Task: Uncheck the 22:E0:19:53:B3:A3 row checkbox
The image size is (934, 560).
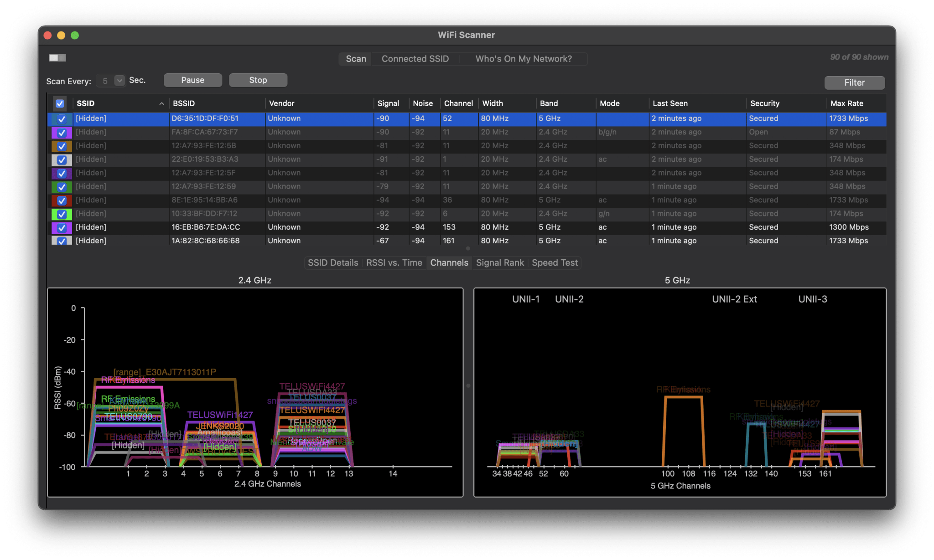Action: (x=62, y=160)
